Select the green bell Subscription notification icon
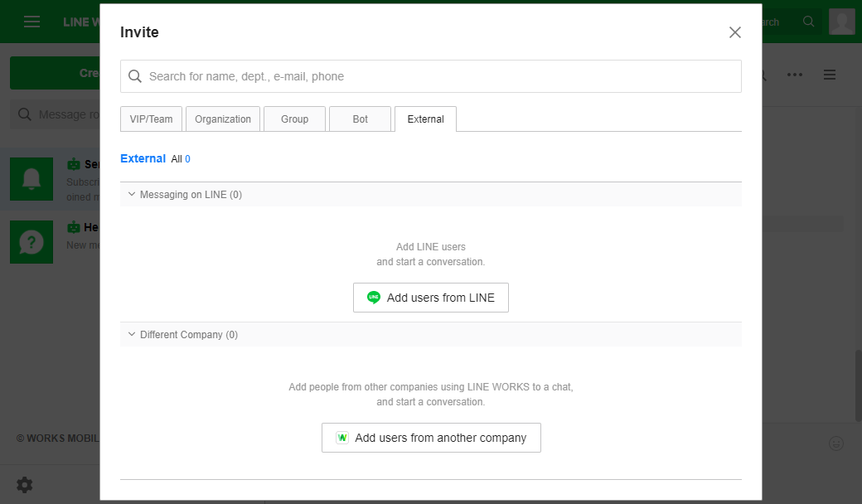Viewport: 862px width, 504px height. [31, 178]
